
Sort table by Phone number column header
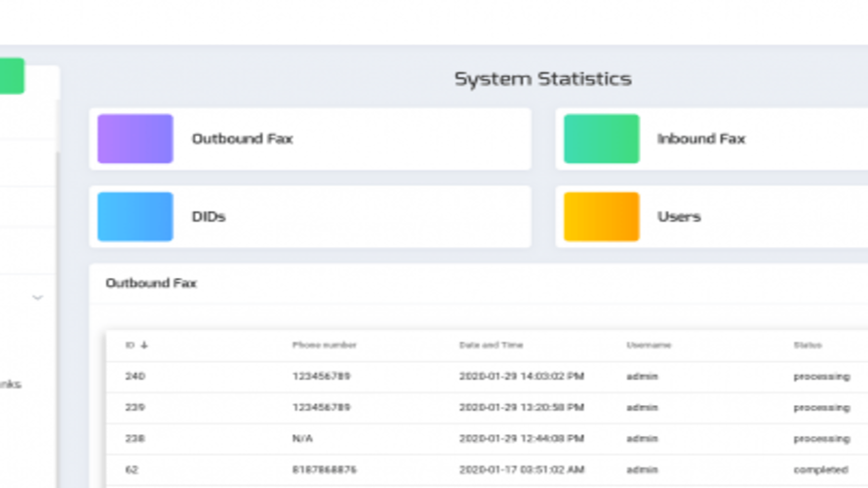click(x=324, y=346)
